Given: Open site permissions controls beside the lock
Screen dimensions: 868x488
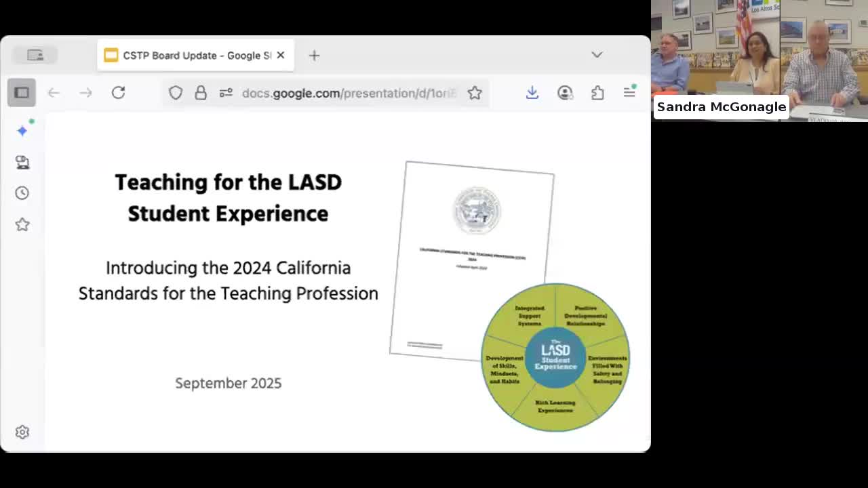Looking at the screenshot, I should (x=226, y=92).
